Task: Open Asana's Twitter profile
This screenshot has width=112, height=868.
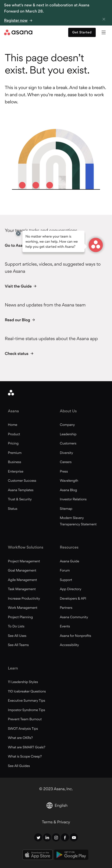Action: point(38,837)
